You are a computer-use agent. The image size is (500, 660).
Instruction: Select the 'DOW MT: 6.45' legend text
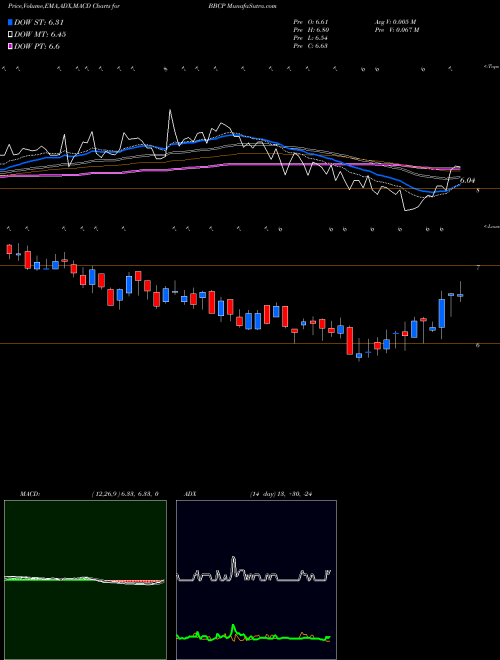pyautogui.click(x=40, y=35)
